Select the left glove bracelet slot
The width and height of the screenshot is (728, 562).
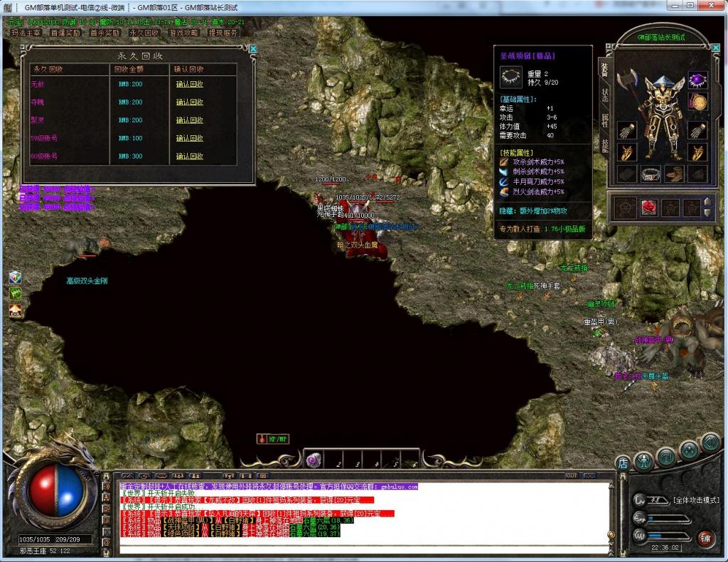627,130
